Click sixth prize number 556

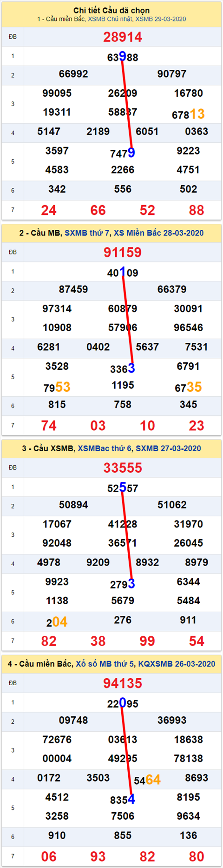tap(123, 189)
